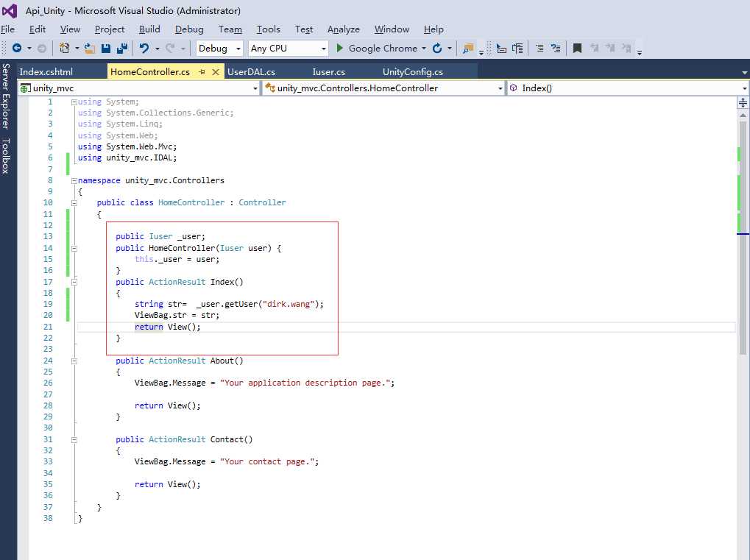Open the unity_mvc project scope dropdown

click(138, 88)
